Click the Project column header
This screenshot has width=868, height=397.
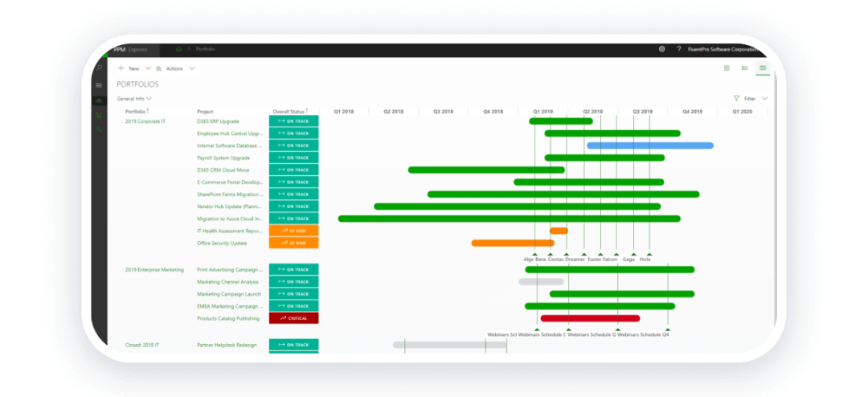(x=205, y=111)
